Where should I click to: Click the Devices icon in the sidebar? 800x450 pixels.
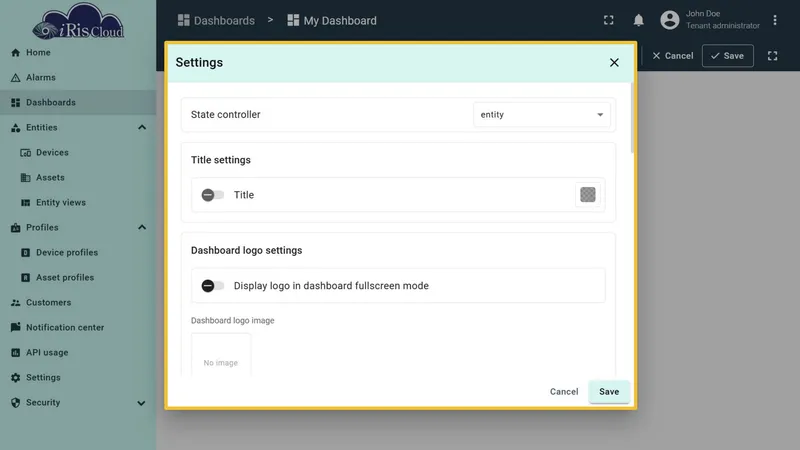click(x=26, y=153)
